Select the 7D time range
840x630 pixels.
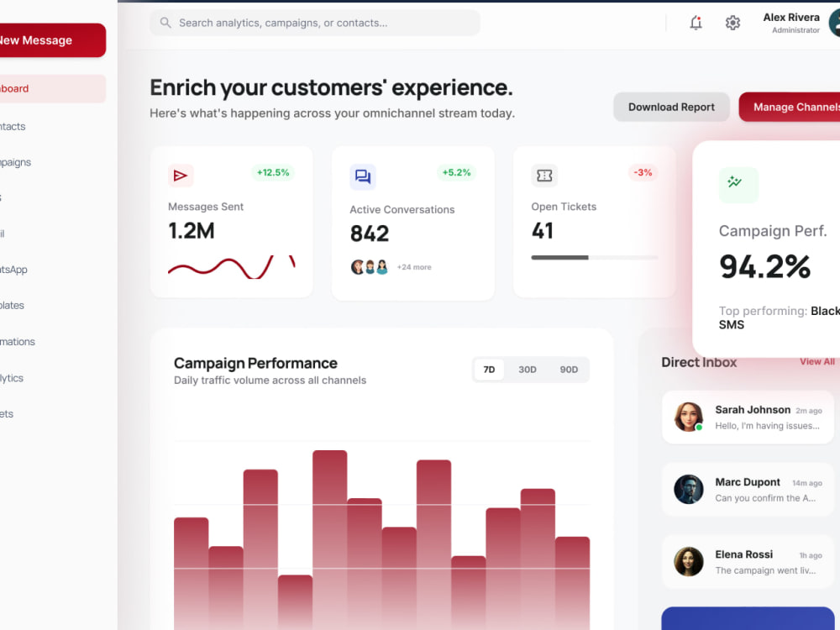pyautogui.click(x=489, y=370)
